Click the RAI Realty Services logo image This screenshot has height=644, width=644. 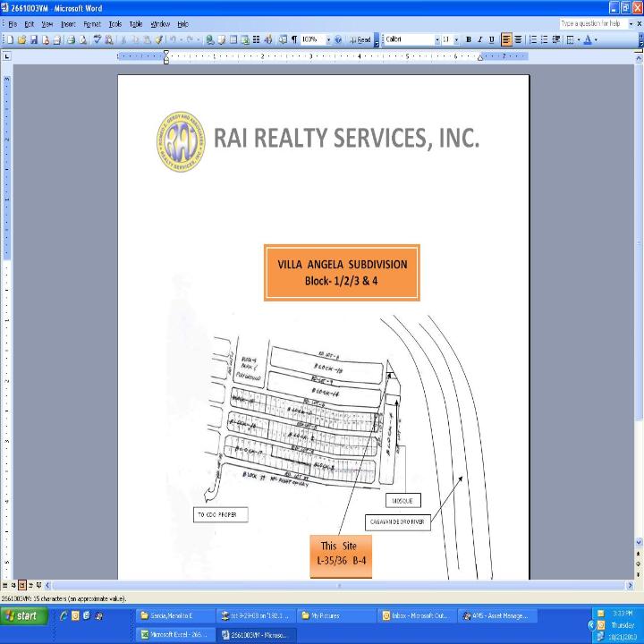coord(181,141)
